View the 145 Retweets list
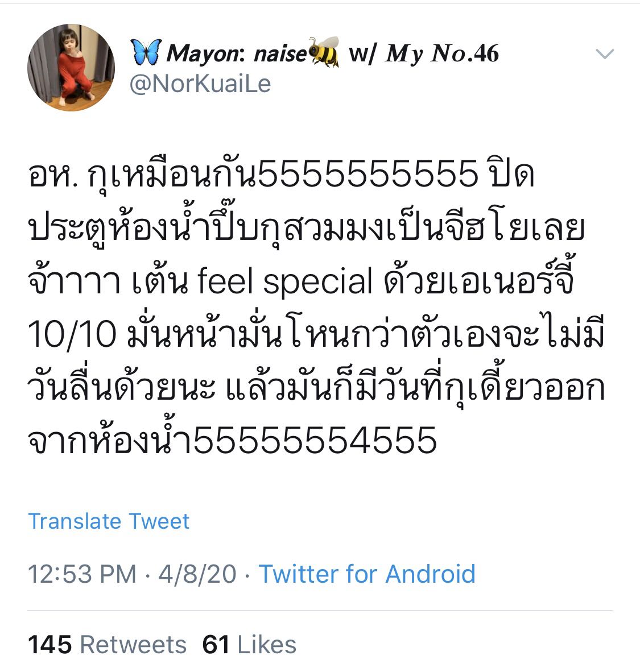The image size is (640, 672). pyautogui.click(x=108, y=645)
